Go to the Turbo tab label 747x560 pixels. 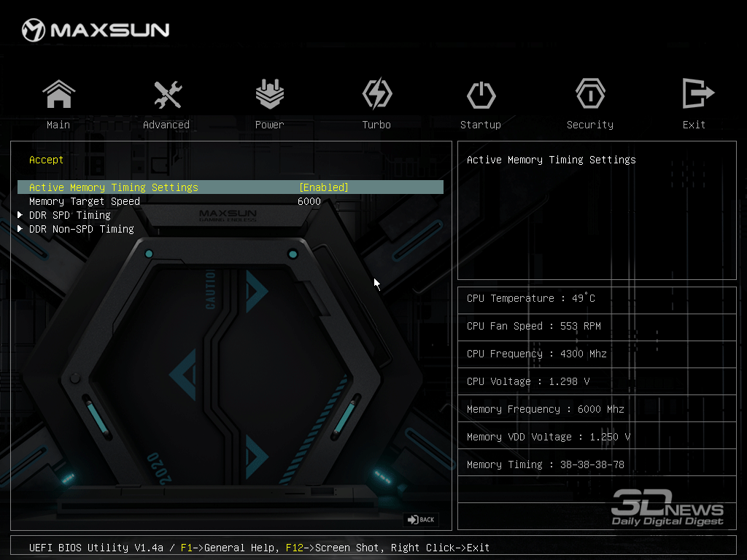pyautogui.click(x=376, y=125)
